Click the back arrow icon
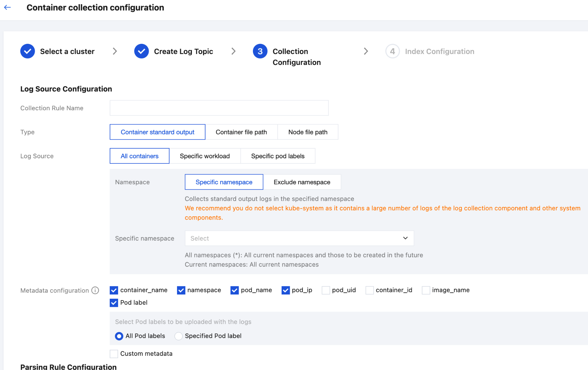This screenshot has width=588, height=370. coord(8,8)
